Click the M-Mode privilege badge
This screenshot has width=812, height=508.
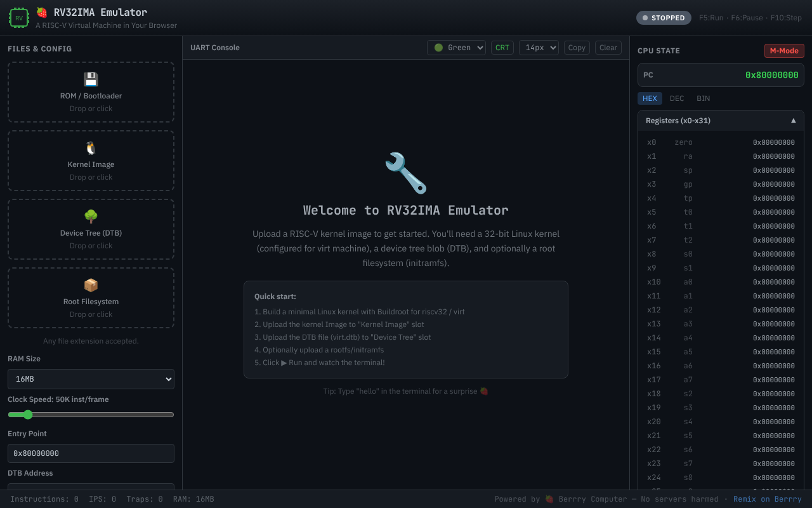click(x=784, y=51)
